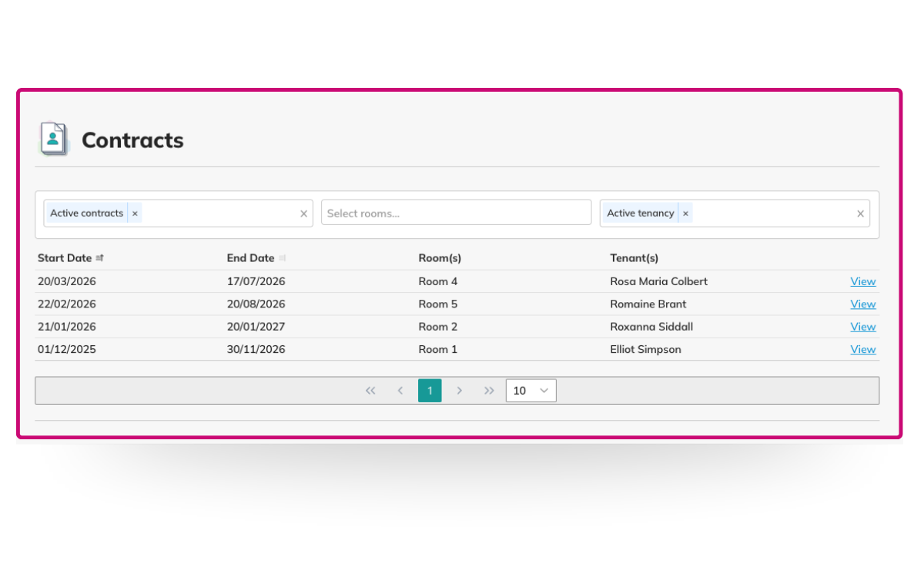View Romaine Brant's contract details

click(x=862, y=304)
